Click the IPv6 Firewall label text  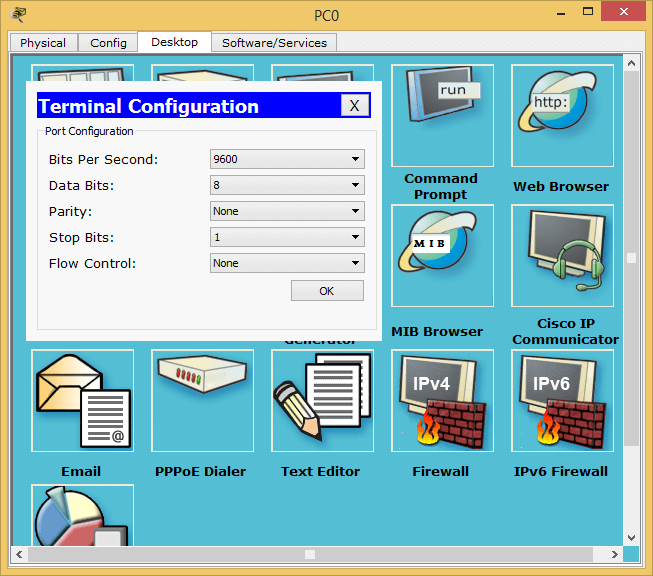[x=561, y=471]
